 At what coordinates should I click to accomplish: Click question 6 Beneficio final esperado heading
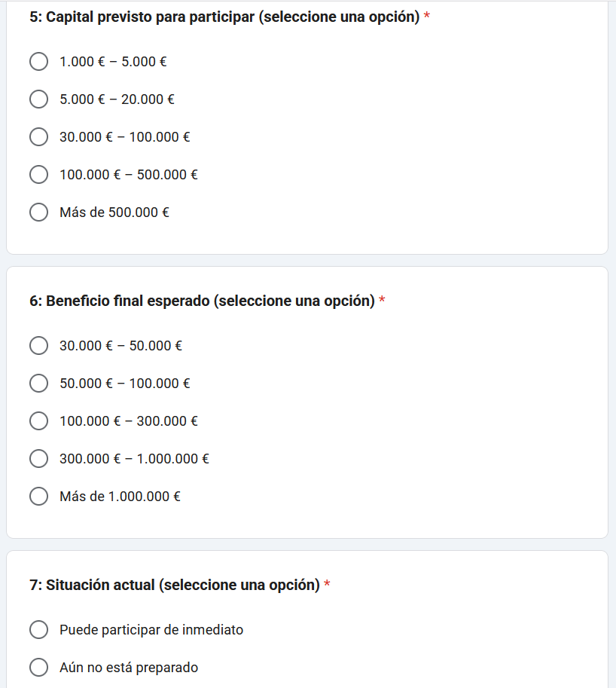pos(202,301)
